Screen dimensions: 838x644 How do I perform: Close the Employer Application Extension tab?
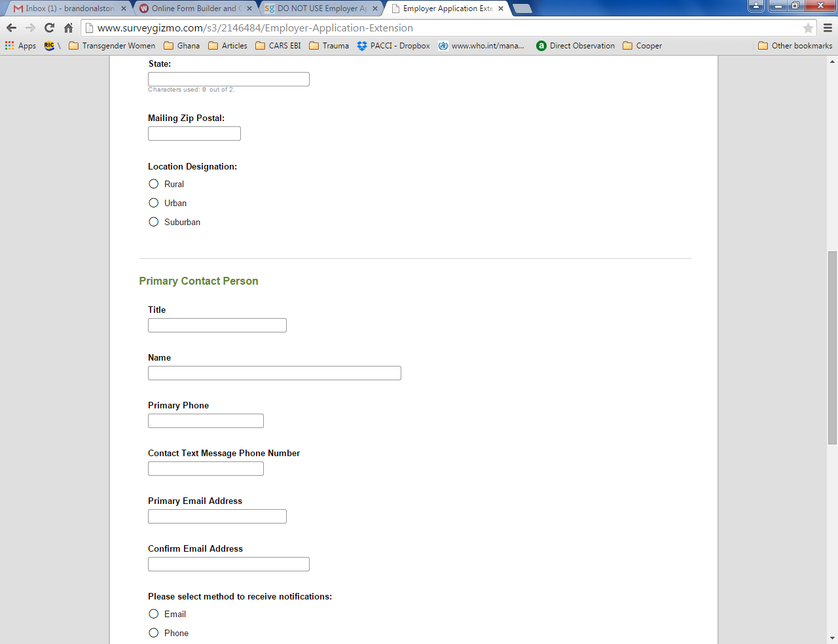[x=501, y=9]
